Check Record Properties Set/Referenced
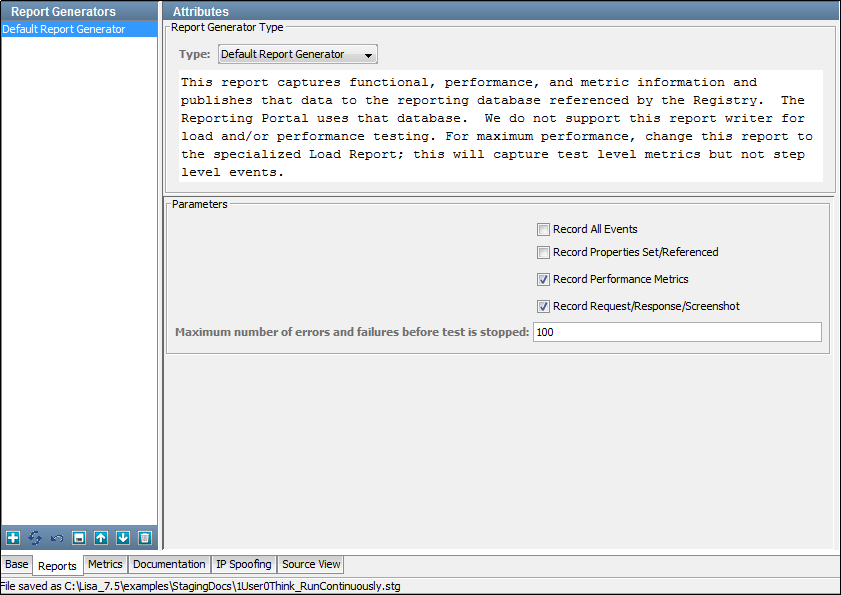Viewport: 841px width, 595px height. [543, 252]
